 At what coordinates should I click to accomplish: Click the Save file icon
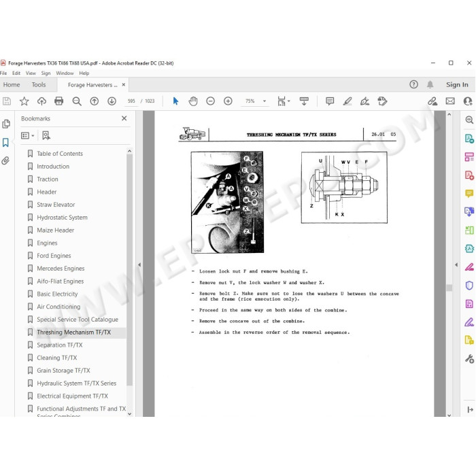tap(7, 101)
